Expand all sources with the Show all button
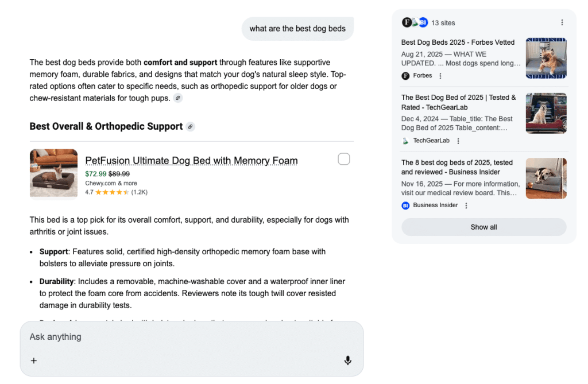 pos(483,227)
